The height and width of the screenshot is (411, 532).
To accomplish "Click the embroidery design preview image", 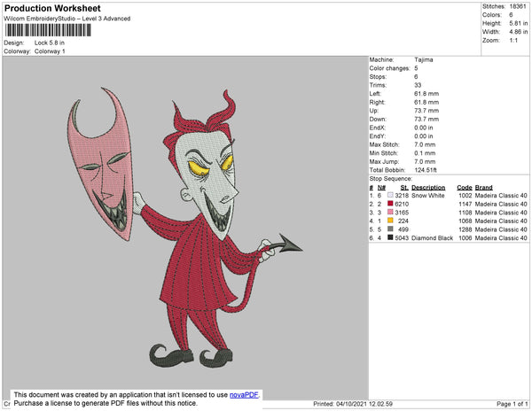I will pyautogui.click(x=185, y=228).
